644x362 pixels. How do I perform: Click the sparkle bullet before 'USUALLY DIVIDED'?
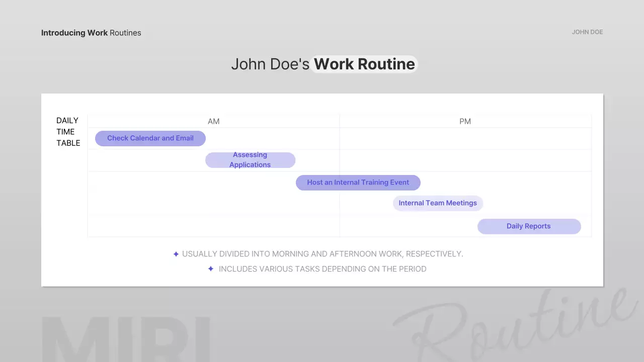pos(176,254)
